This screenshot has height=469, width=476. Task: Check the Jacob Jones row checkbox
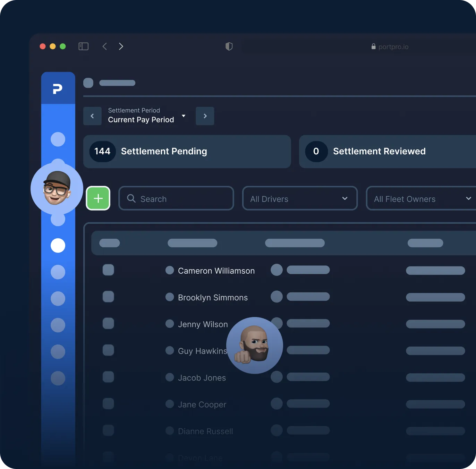(108, 377)
